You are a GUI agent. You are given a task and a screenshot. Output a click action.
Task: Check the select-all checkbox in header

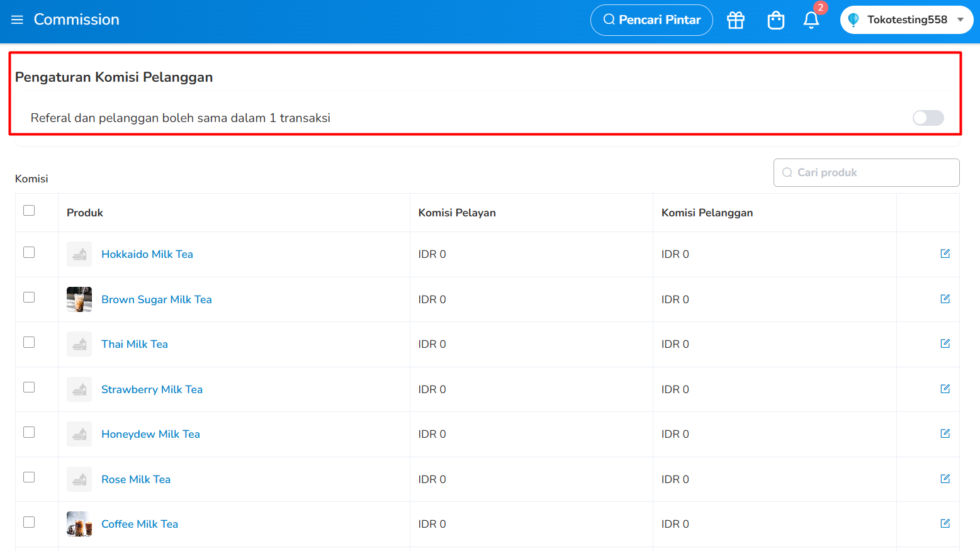[x=29, y=211]
